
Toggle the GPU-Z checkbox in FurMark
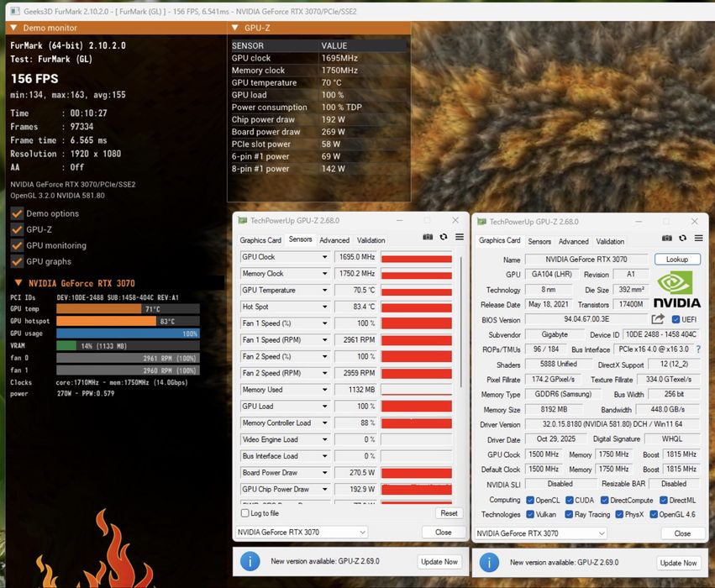pyautogui.click(x=17, y=229)
